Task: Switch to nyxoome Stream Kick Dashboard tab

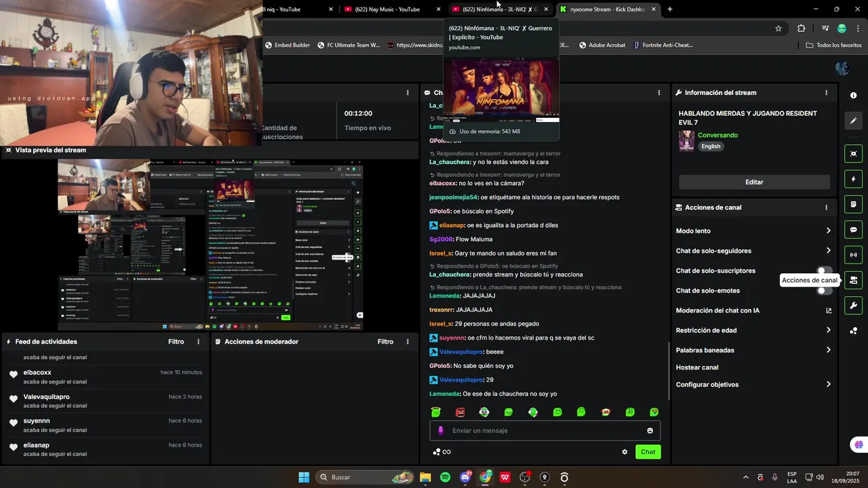Action: [x=607, y=9]
